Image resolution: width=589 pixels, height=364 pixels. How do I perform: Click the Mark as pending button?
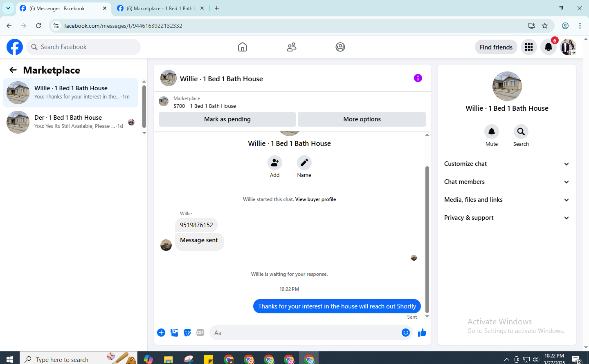click(x=227, y=119)
